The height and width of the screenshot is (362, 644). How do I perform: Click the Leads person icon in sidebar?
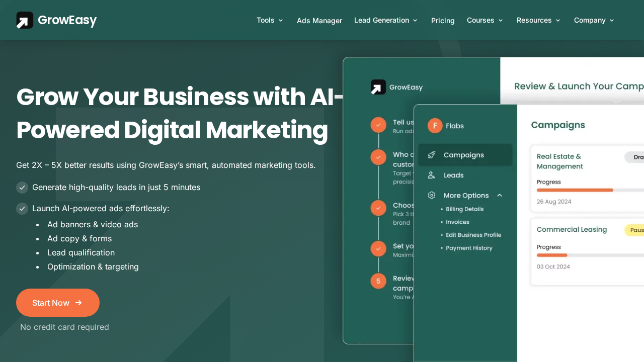pos(431,175)
